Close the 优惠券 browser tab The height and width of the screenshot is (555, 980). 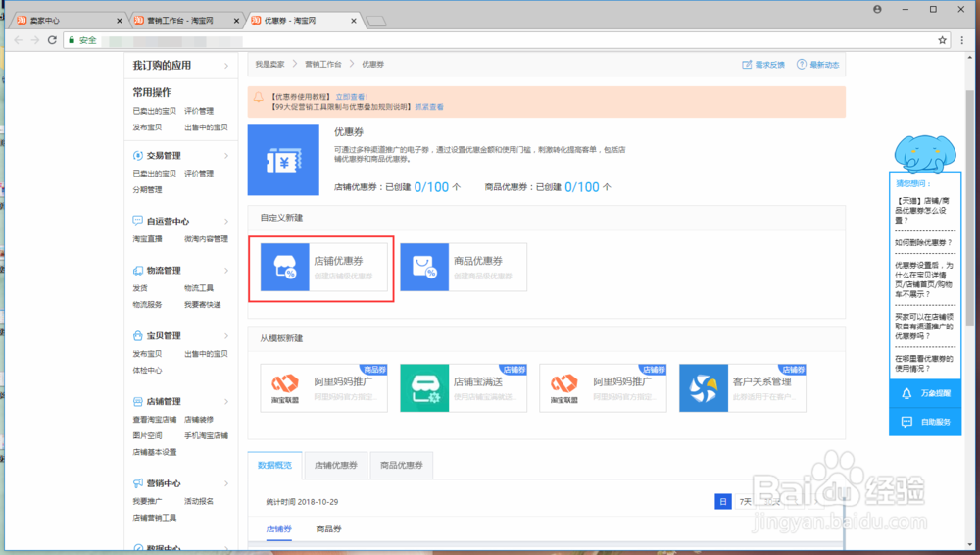coord(353,21)
